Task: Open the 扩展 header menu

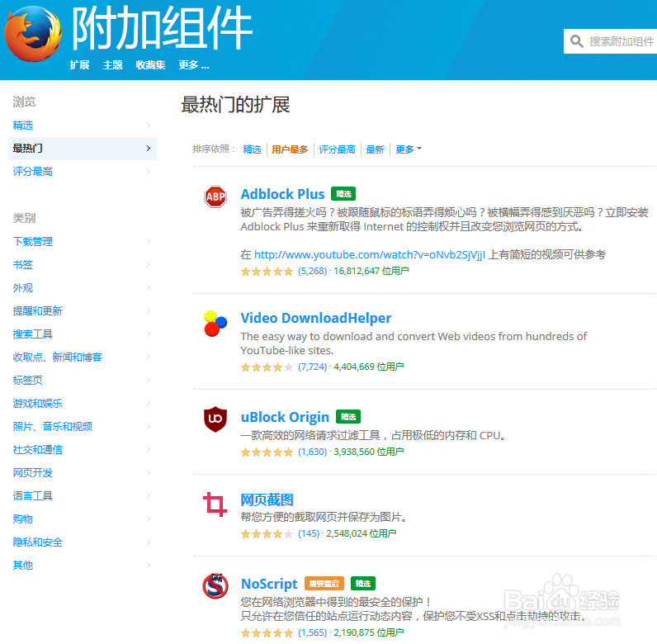Action: point(79,65)
